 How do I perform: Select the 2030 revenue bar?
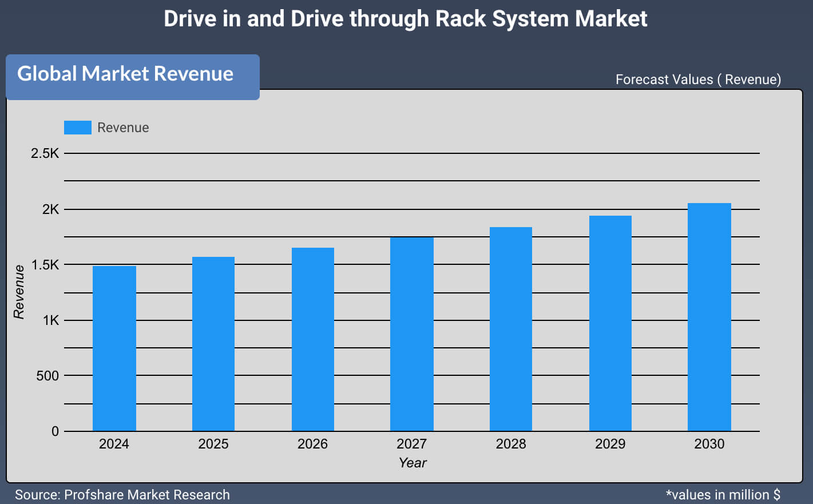point(709,317)
